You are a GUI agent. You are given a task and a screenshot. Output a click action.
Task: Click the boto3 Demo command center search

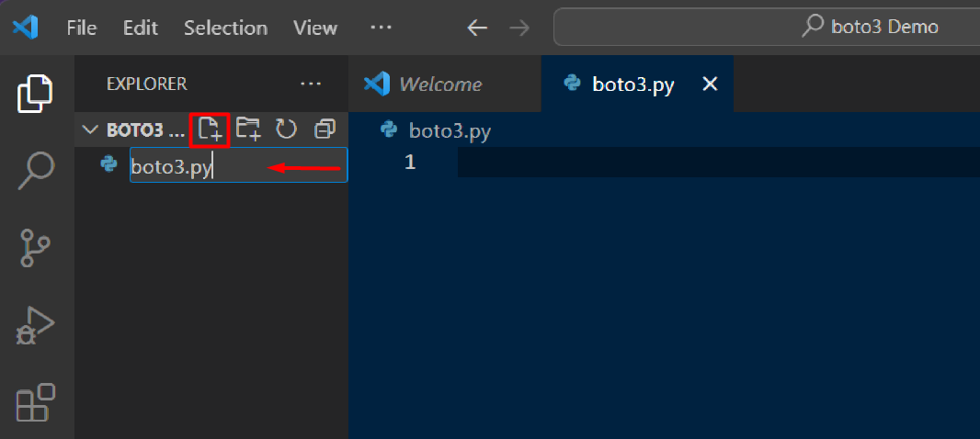click(x=766, y=27)
